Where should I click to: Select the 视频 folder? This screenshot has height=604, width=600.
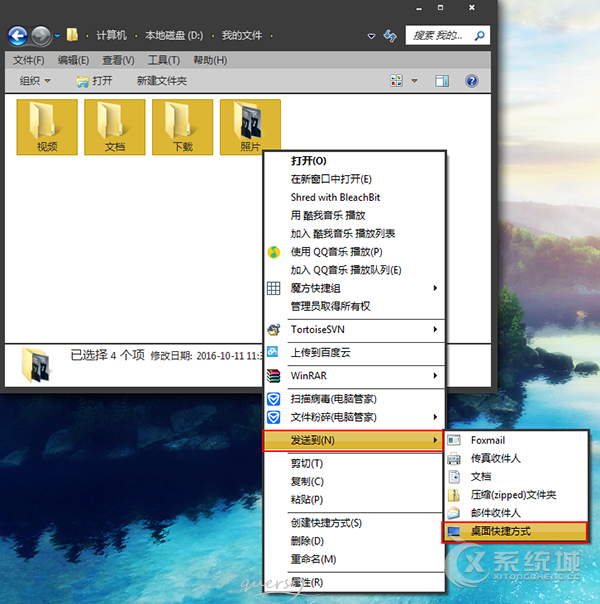[47, 127]
